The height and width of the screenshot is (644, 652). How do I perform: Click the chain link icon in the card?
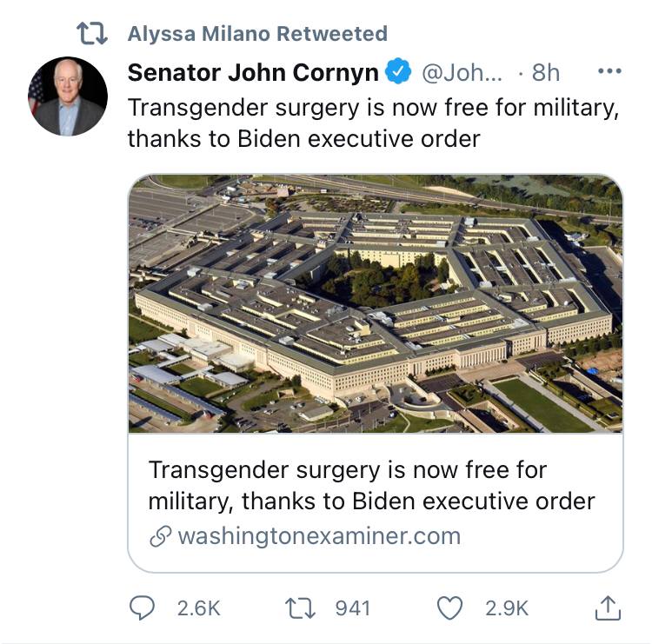[x=159, y=536]
